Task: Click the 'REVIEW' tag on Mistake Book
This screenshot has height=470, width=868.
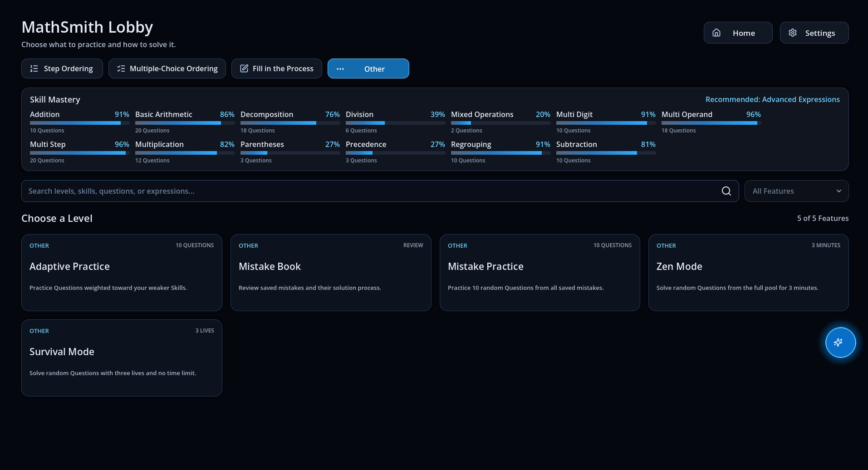Action: click(x=413, y=245)
